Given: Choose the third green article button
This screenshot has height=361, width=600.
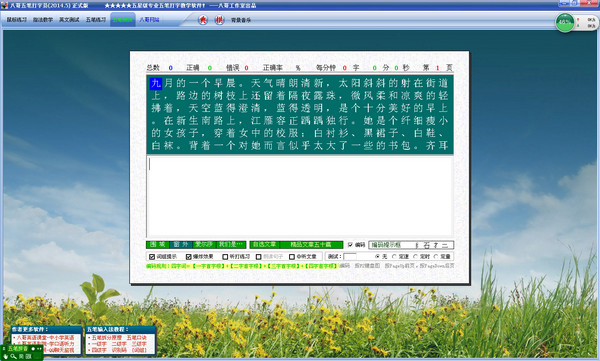Looking at the screenshot, I should tap(204, 244).
